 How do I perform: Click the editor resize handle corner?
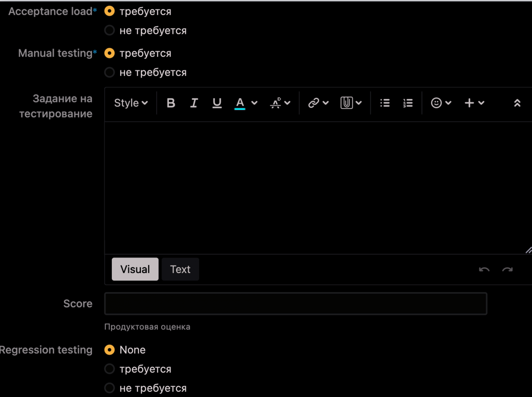pos(528,250)
